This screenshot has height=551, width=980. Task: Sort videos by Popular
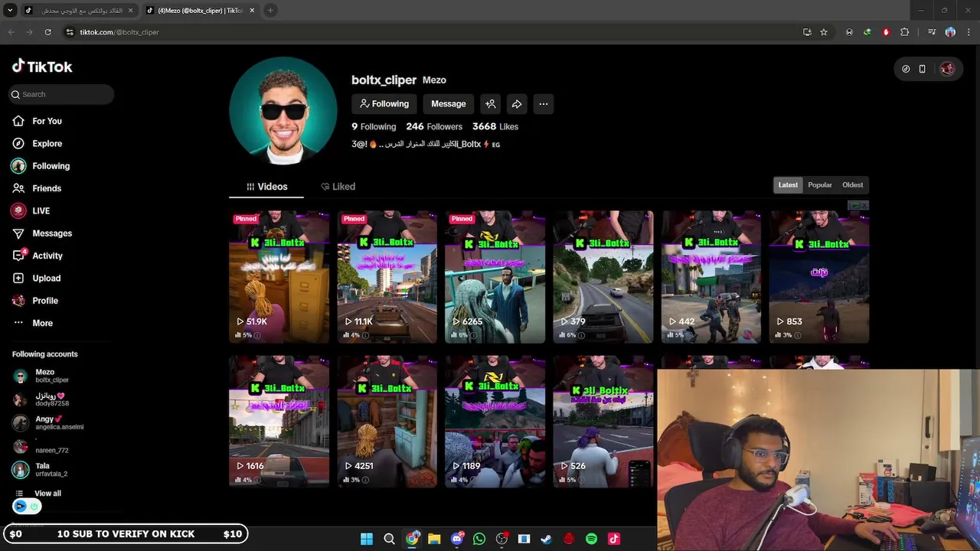pyautogui.click(x=820, y=185)
